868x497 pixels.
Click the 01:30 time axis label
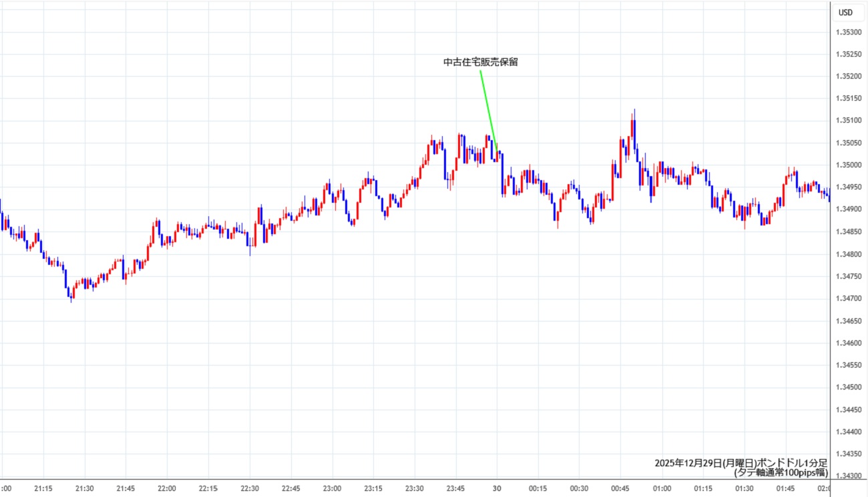(x=744, y=488)
